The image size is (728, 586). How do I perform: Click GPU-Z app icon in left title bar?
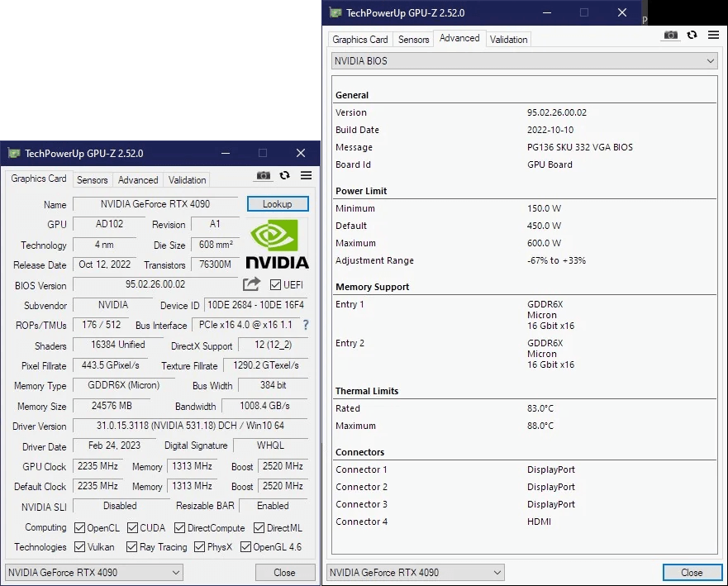pos(14,153)
